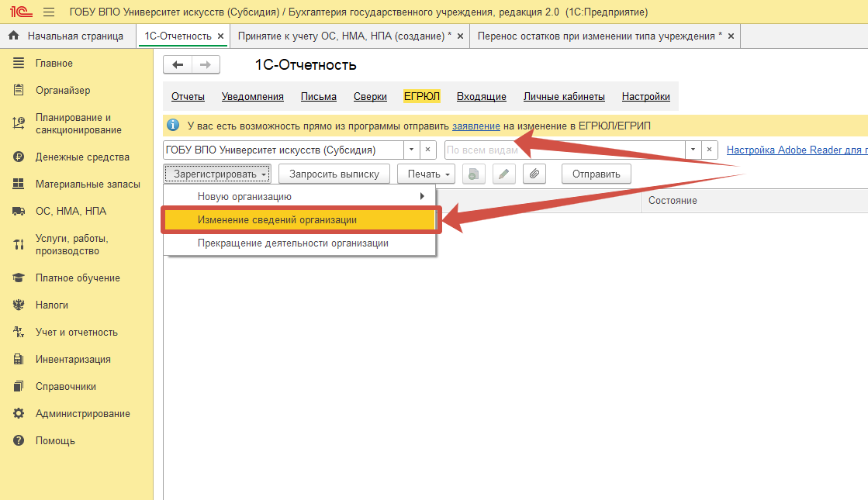Click the paperclip attachment icon
This screenshot has height=500, width=868.
534,174
